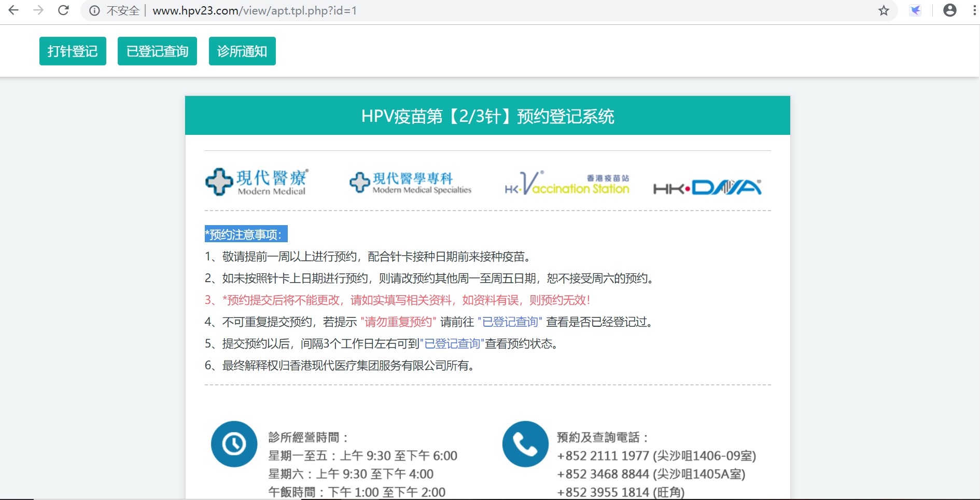Click 已登记查询 link in note 5
Screen dimensions: 980x500
[454, 344]
